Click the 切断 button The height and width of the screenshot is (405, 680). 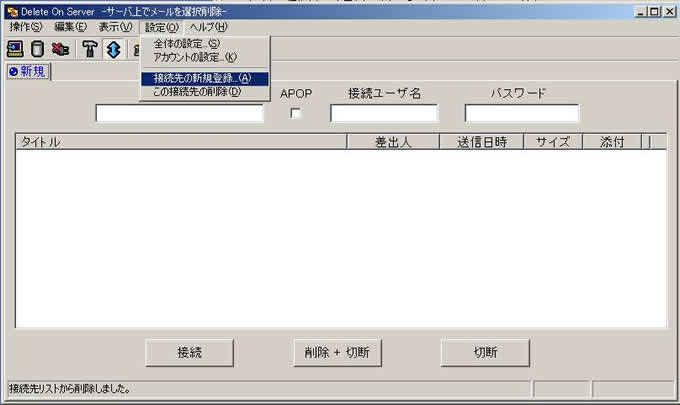coord(485,353)
